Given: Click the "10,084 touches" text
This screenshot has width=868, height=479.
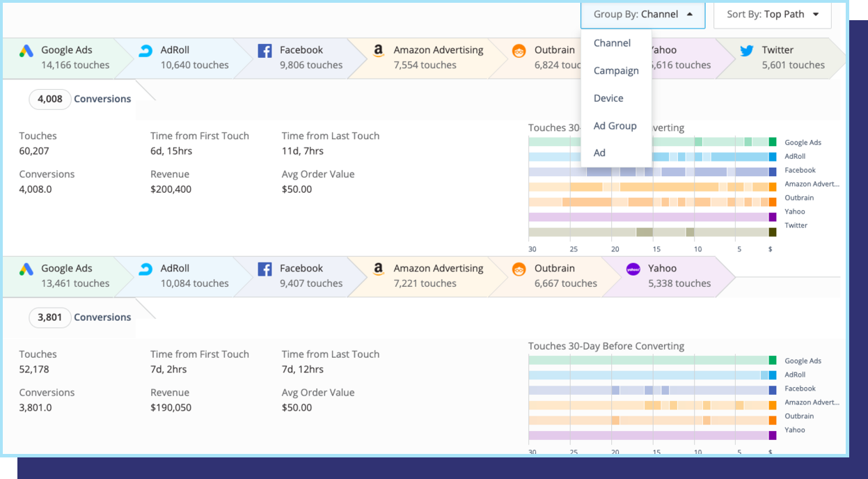Looking at the screenshot, I should pos(195,284).
